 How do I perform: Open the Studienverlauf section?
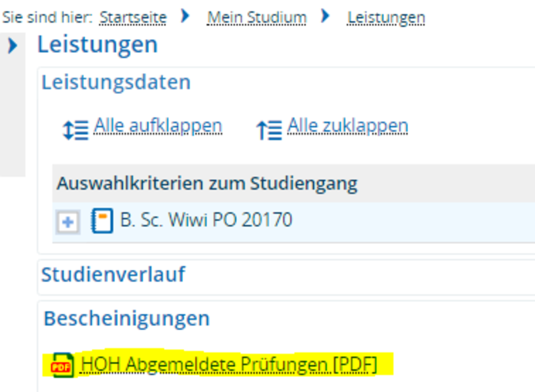click(x=113, y=275)
